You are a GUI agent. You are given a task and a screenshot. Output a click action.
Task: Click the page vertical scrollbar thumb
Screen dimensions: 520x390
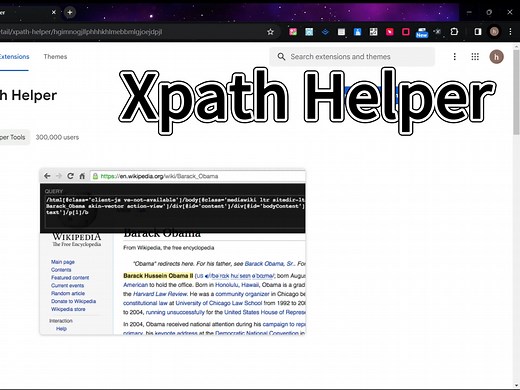pyautogui.click(x=517, y=92)
